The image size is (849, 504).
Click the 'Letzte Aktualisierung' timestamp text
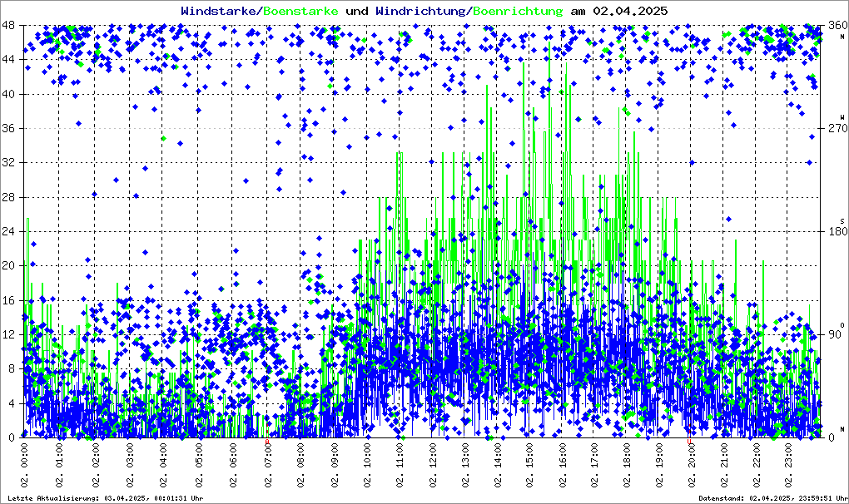tap(106, 498)
